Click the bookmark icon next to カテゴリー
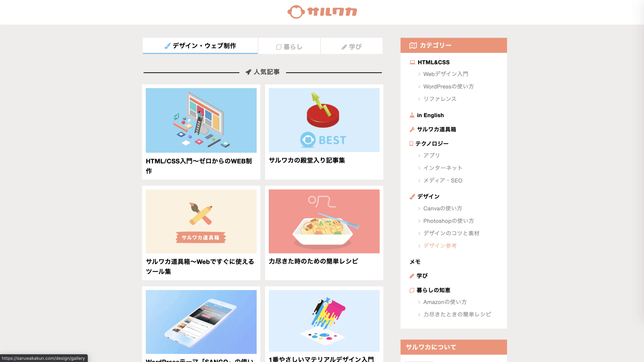Viewport: 644px width, 362px height. (x=411, y=45)
